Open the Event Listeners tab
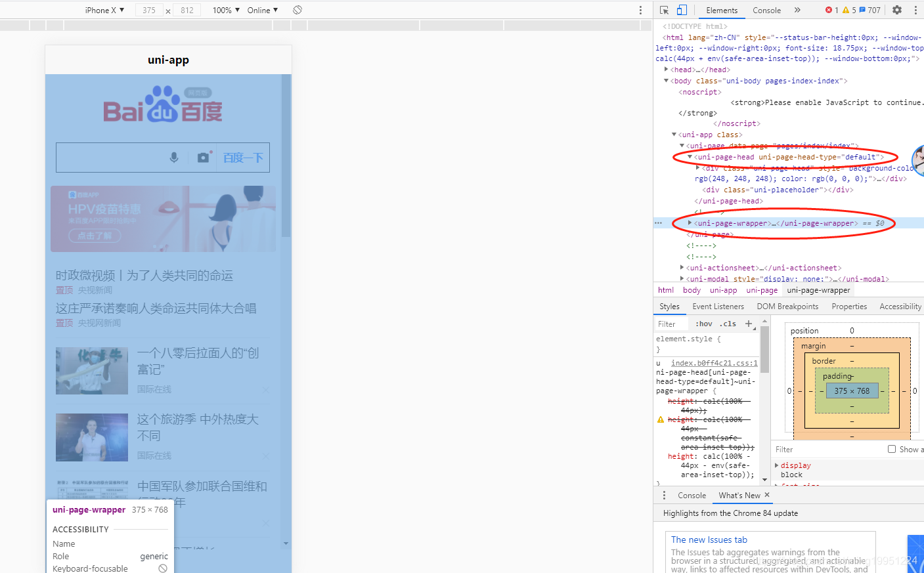 click(x=718, y=307)
